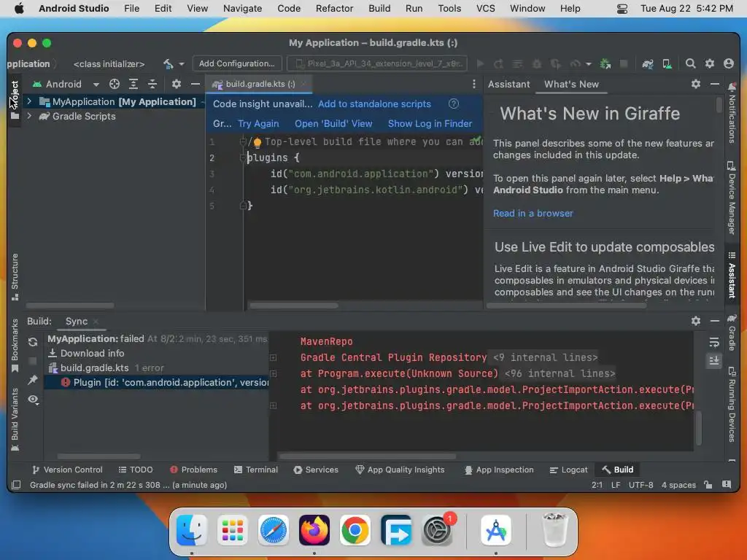Click Collapse All in project panel
The height and width of the screenshot is (560, 747).
click(152, 85)
